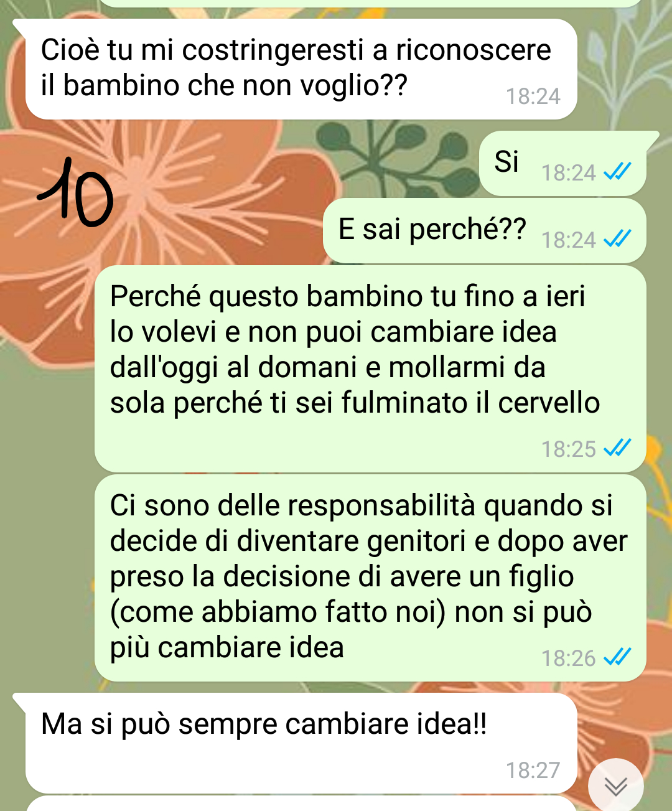Tap 18:27 timestamp on last received message

pos(533,771)
